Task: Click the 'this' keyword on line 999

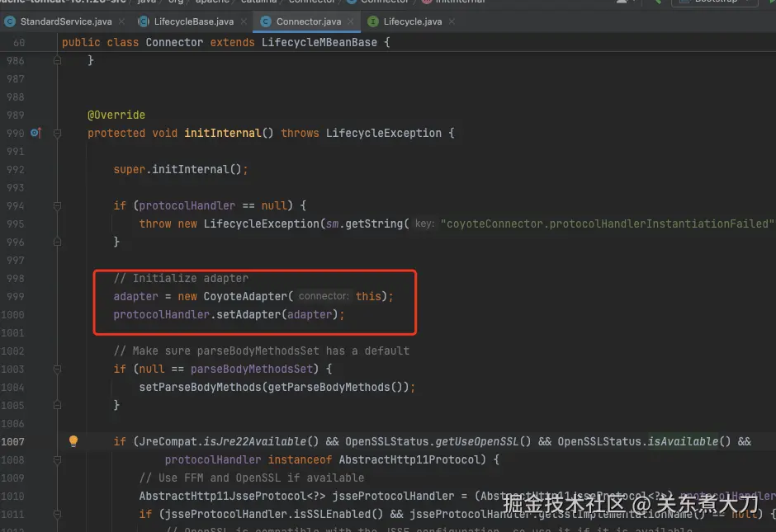Action: pyautogui.click(x=368, y=296)
